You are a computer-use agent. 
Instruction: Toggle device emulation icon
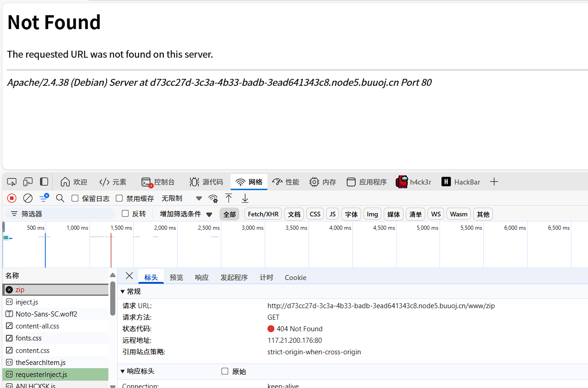coord(28,182)
